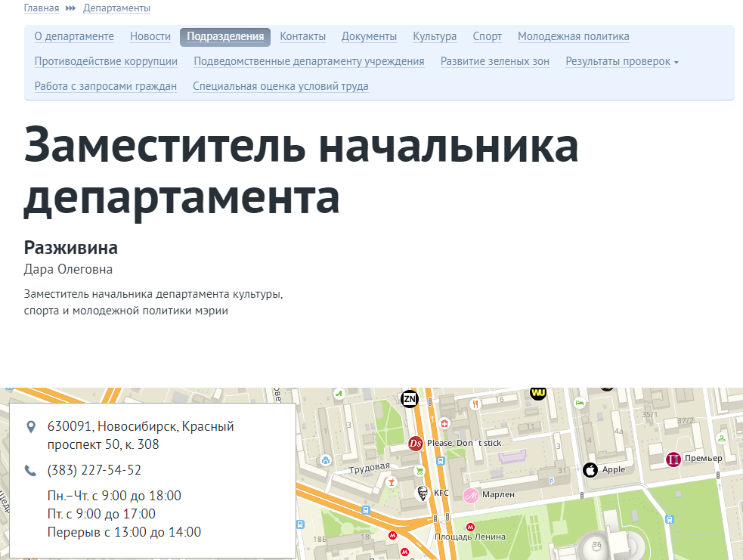The width and height of the screenshot is (743, 560).
Task: Open Специальная оценка условий труда link
Action: click(280, 86)
